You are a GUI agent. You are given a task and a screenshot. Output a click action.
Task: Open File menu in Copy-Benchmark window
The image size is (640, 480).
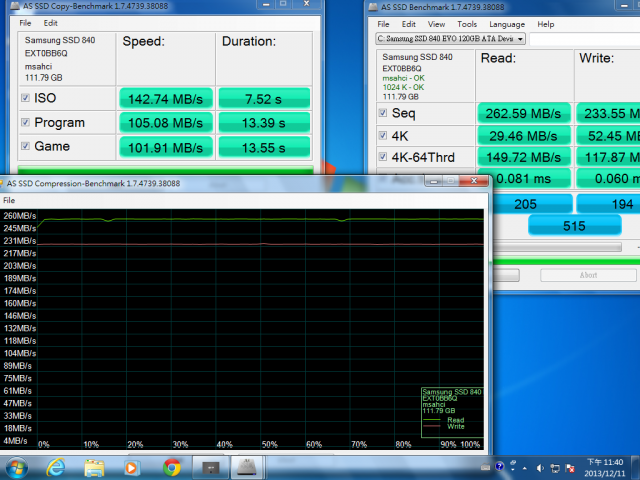[25, 23]
